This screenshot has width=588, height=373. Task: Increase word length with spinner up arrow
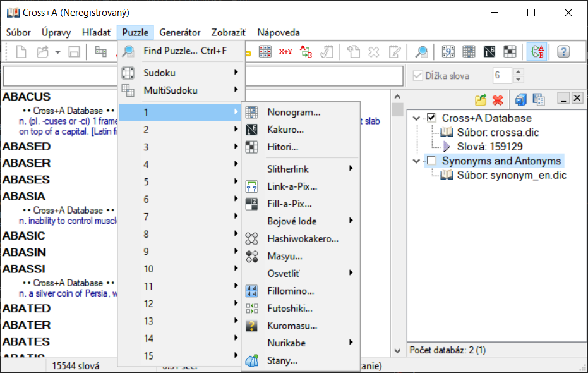point(519,72)
